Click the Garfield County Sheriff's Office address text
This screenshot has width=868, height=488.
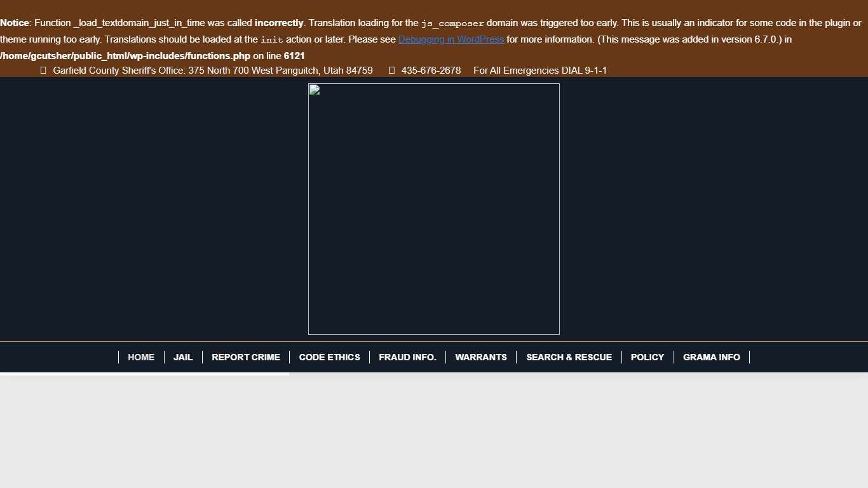(212, 71)
